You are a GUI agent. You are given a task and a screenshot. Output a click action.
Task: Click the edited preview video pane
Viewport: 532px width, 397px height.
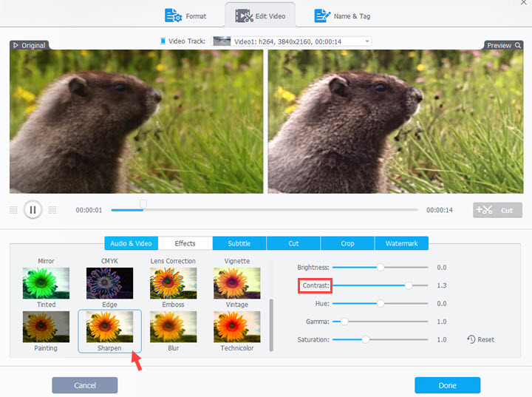pyautogui.click(x=395, y=121)
